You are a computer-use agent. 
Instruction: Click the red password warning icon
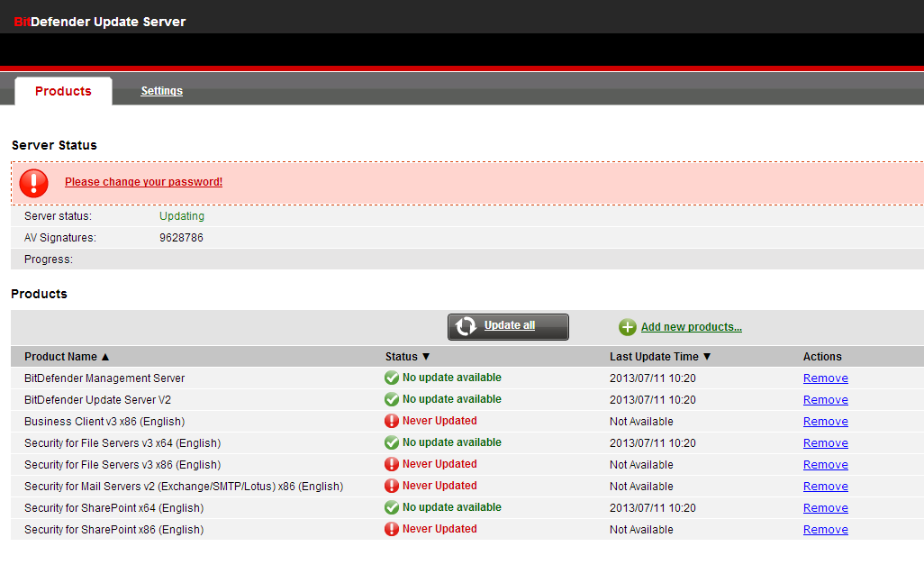click(33, 183)
